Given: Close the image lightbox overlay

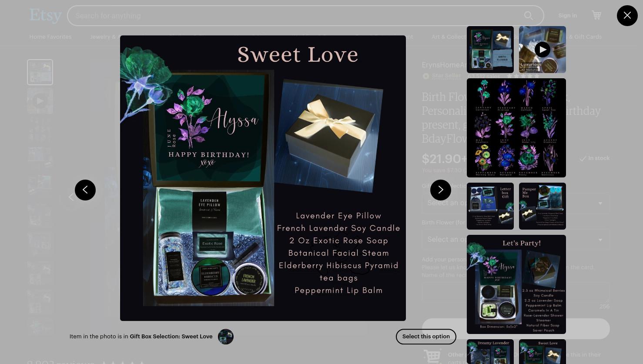Looking at the screenshot, I should click(x=627, y=16).
